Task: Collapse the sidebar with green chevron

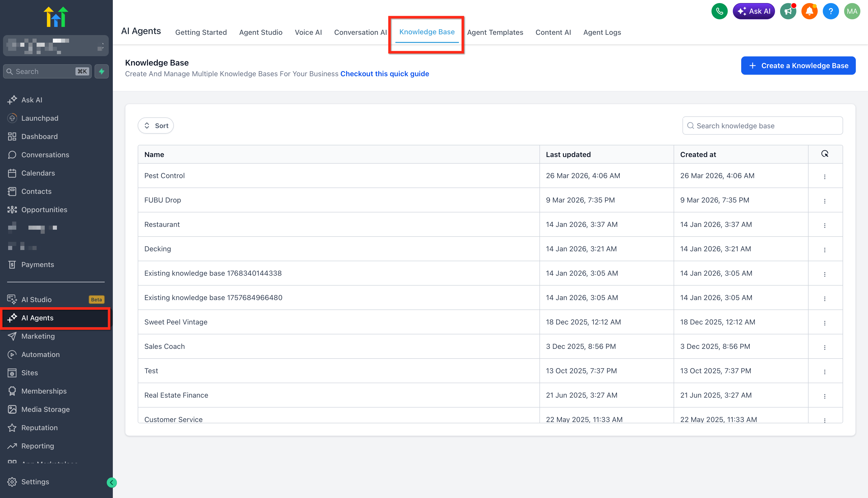Action: point(112,482)
